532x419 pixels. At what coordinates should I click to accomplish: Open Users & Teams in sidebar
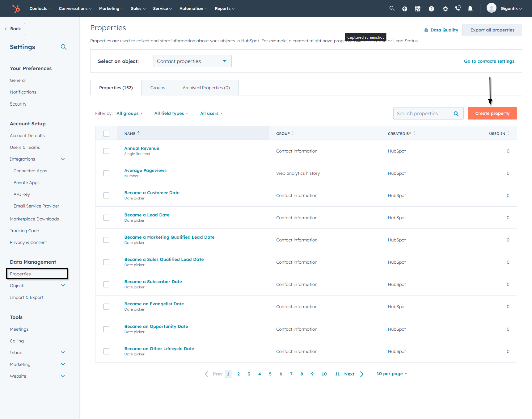(25, 147)
